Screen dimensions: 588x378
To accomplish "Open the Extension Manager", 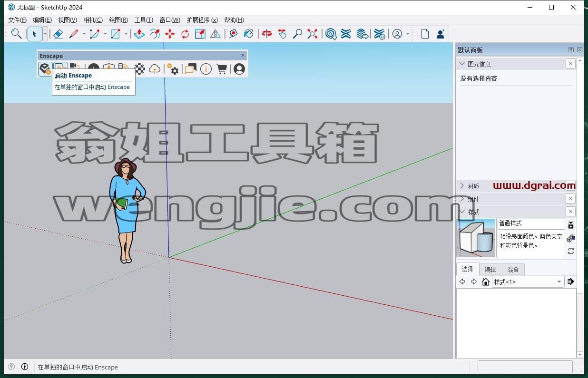I will [379, 34].
